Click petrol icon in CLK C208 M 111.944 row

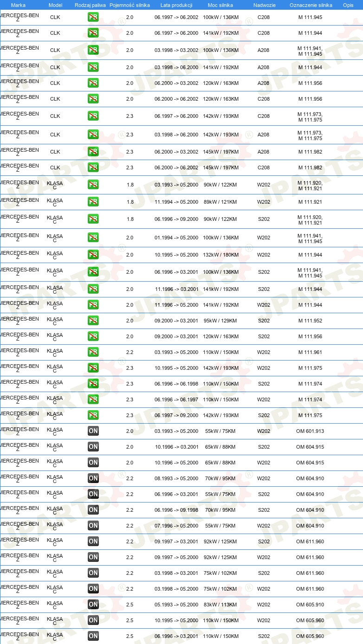(93, 33)
